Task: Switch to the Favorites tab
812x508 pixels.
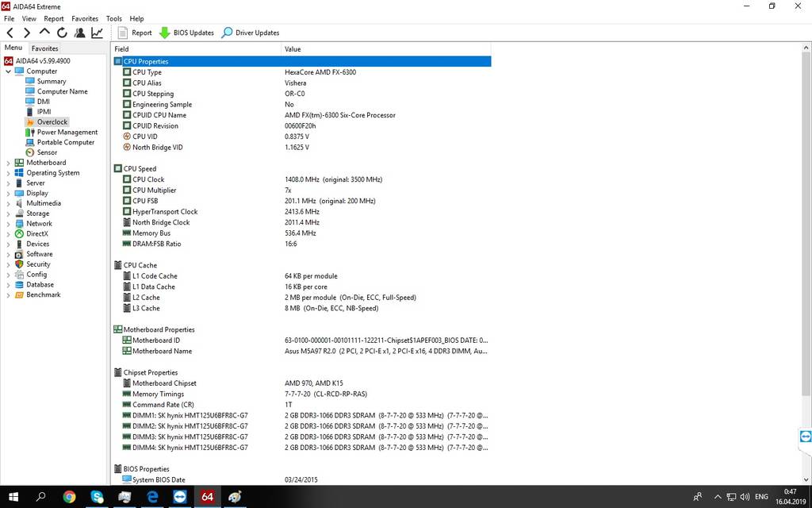Action: click(45, 48)
